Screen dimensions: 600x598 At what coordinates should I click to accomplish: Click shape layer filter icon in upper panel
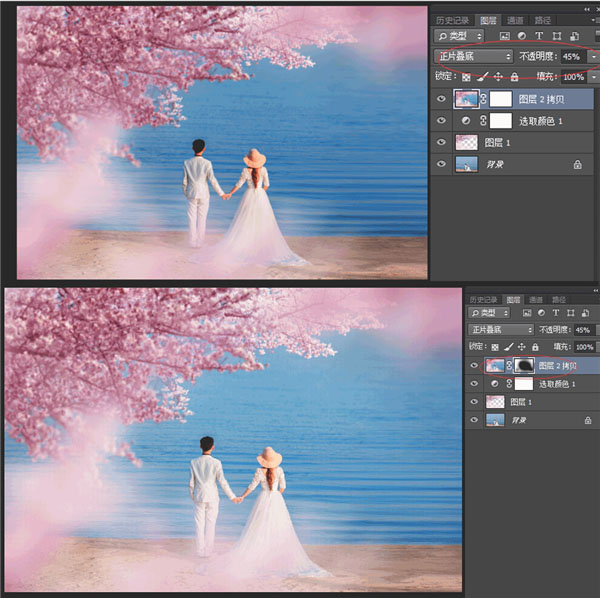coord(557,36)
